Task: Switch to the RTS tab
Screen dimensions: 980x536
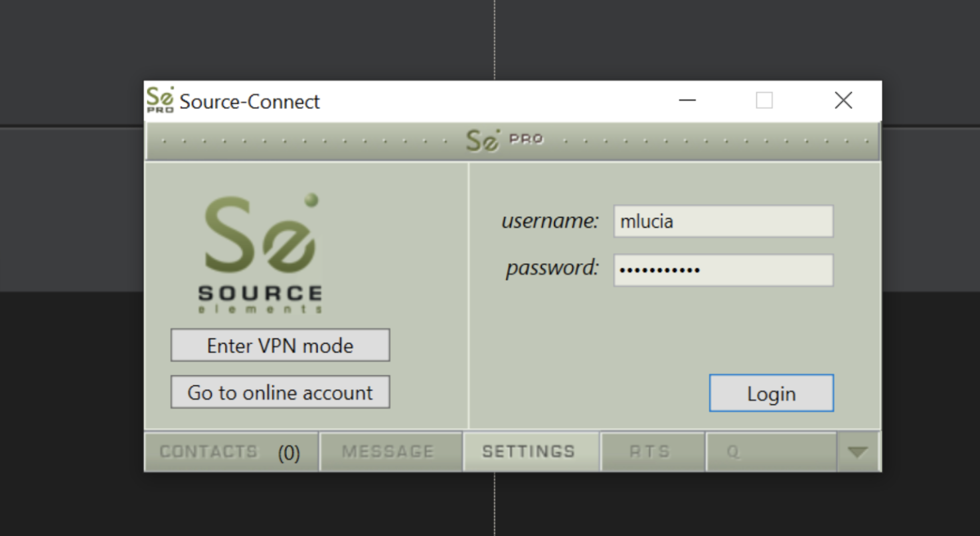Action: [x=650, y=452]
